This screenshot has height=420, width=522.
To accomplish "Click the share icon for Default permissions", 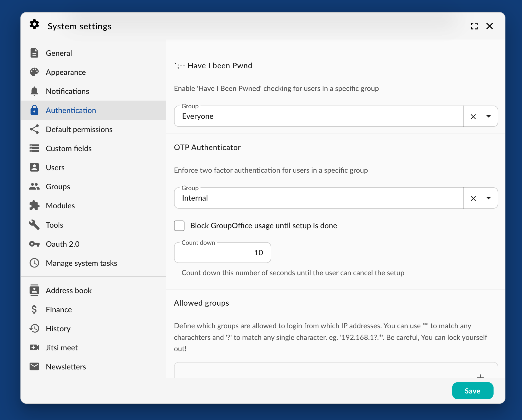I will [x=34, y=129].
